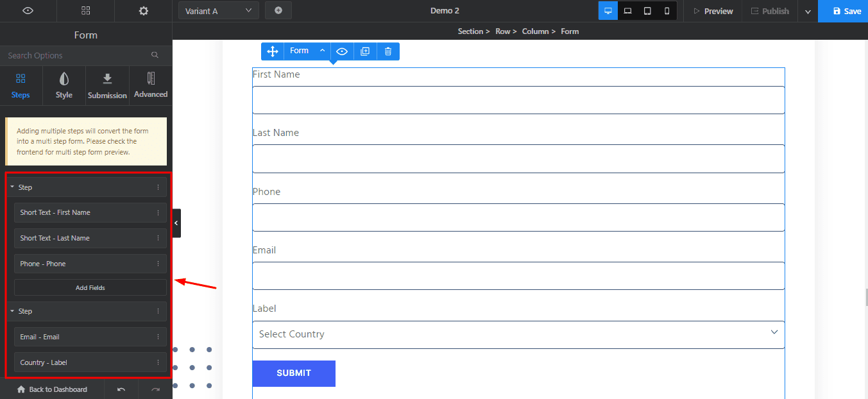
Task: Collapse the first Step group
Action: [12, 187]
